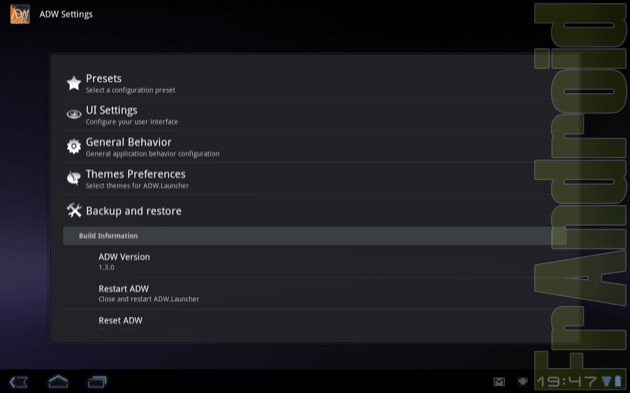Click 'General application behavior configuration' subtitle

coord(153,154)
